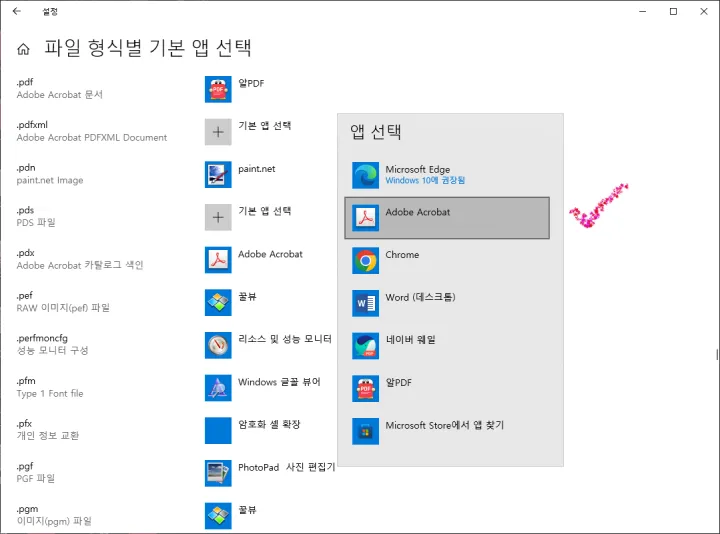
Task: Click the paint.net app icon
Action: [x=218, y=175]
